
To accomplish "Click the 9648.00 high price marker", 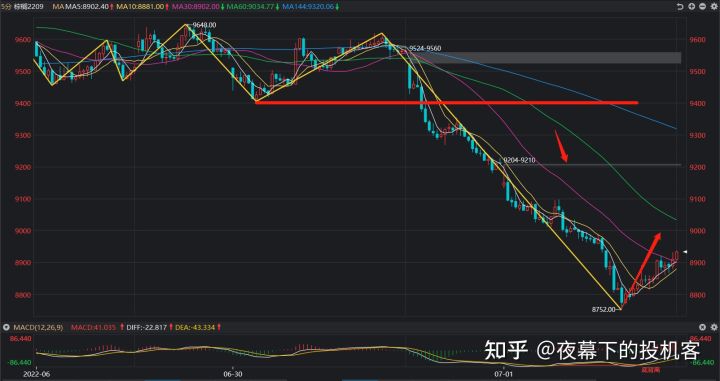I will point(204,25).
